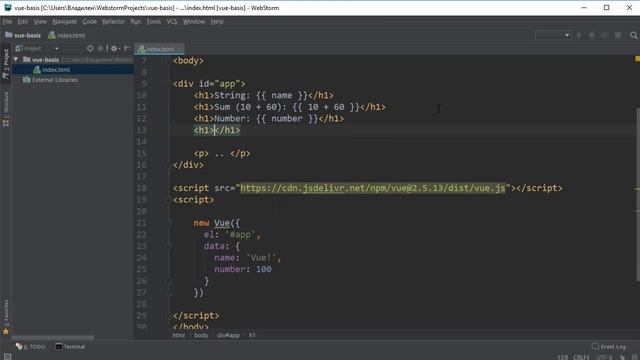Open run configuration dropdown

553,36
